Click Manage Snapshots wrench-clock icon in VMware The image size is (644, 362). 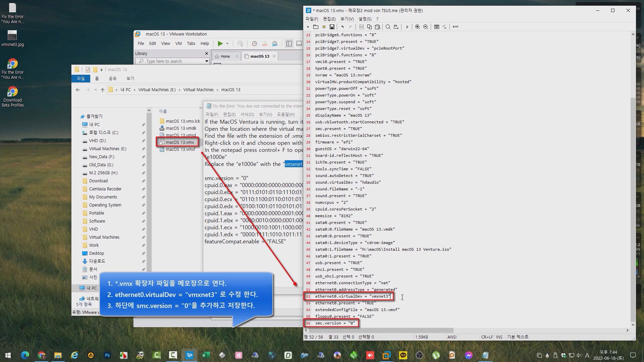(x=275, y=44)
